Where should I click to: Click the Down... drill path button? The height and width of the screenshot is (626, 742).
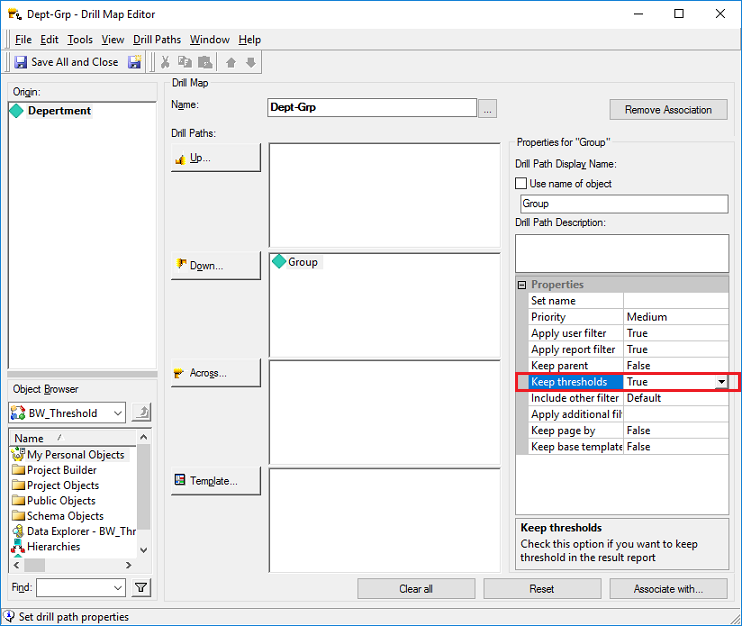coord(216,265)
